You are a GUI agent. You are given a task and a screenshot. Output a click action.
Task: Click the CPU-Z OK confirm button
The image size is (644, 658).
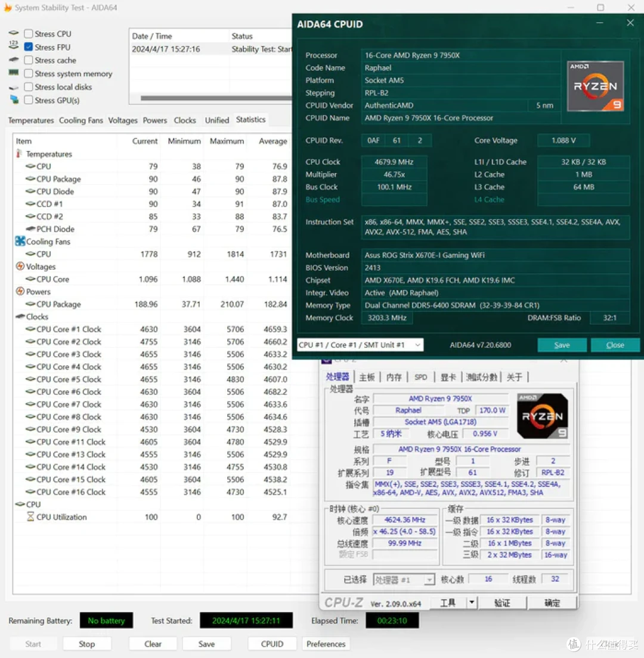[x=552, y=603]
